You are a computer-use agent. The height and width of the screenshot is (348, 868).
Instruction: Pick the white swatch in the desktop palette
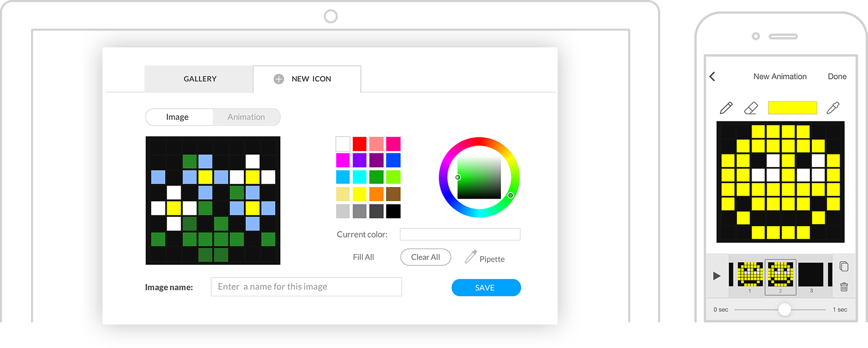[x=343, y=144]
